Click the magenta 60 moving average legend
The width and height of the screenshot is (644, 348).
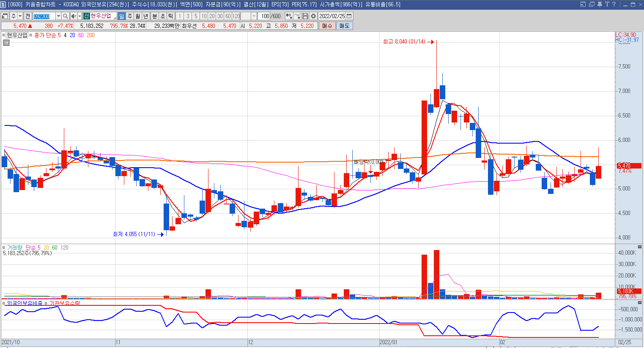tap(81, 35)
